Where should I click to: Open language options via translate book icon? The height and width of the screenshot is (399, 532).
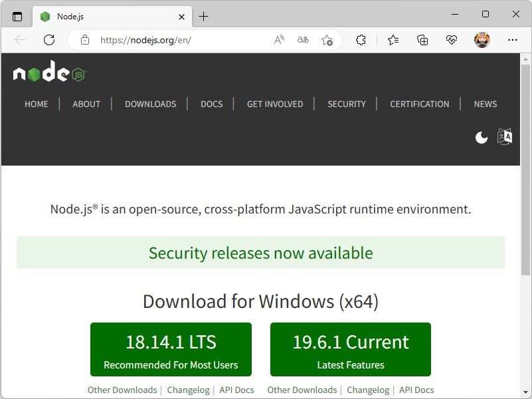[505, 137]
